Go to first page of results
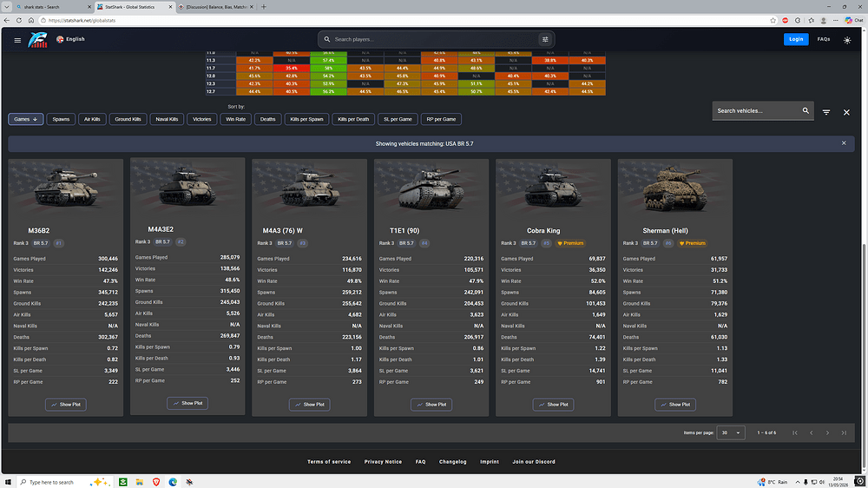Image resolution: width=868 pixels, height=488 pixels. tap(795, 432)
